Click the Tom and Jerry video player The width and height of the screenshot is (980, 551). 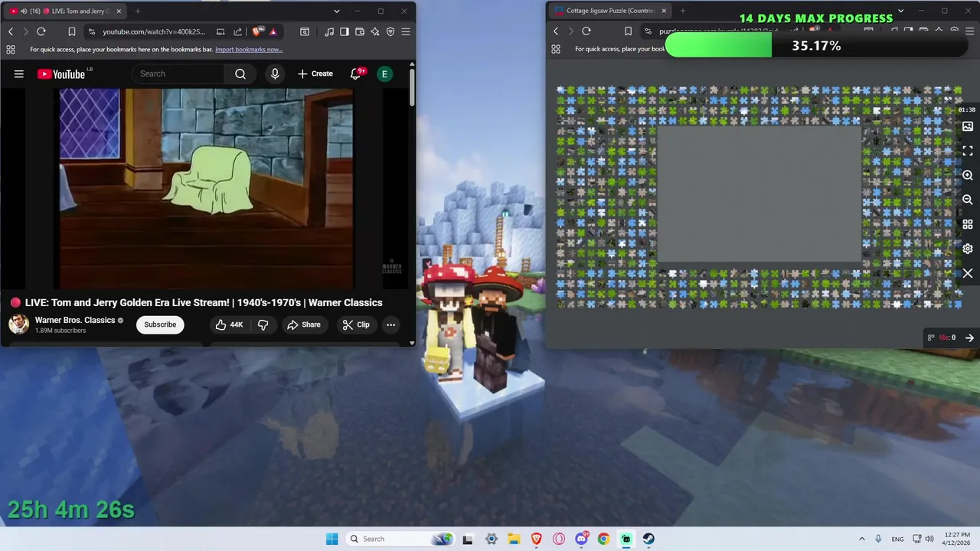click(x=207, y=188)
